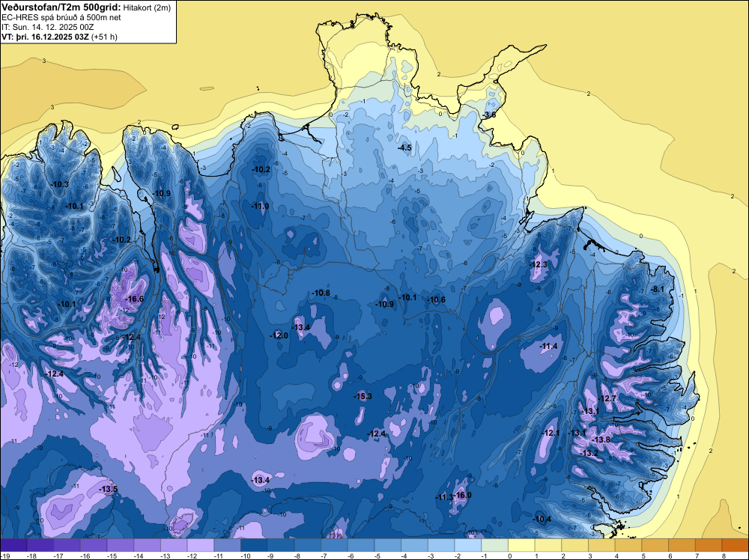The width and height of the screenshot is (749, 560).
Task: Click the light lavender legend swatch above -12
Action: click(201, 545)
